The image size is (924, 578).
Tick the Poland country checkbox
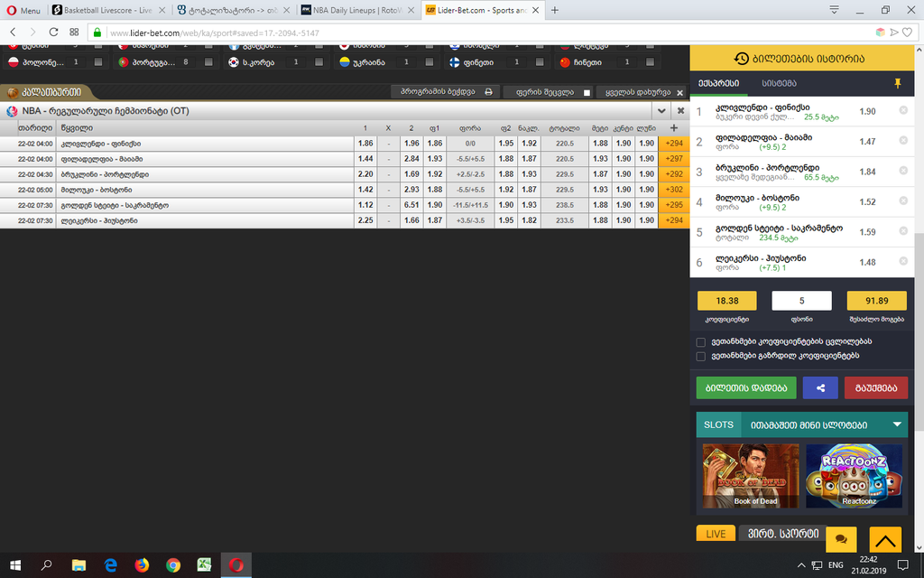[x=97, y=62]
